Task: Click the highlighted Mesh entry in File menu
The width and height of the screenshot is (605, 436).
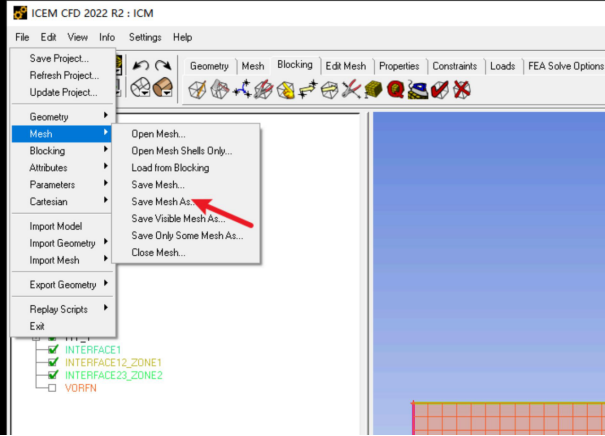Action: 62,134
